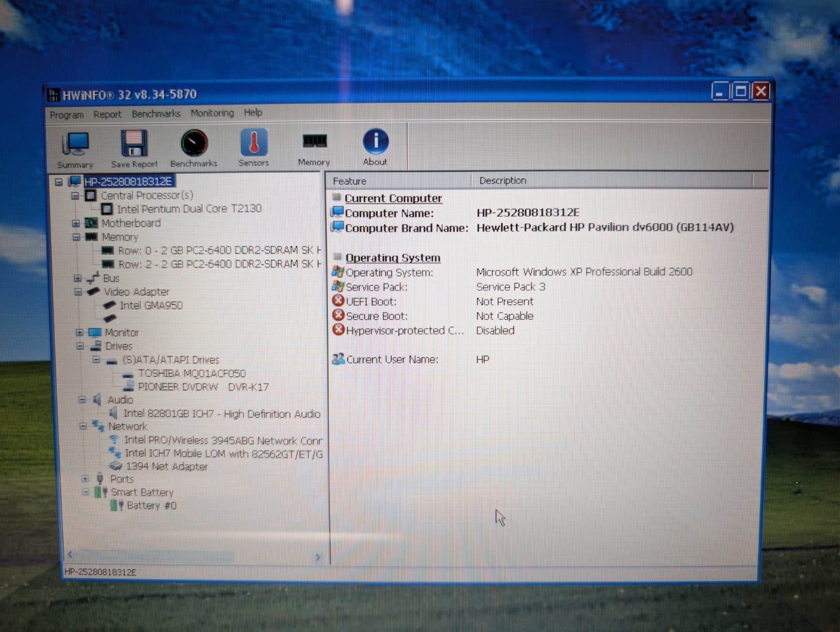Maximize the HWiNFO window

741,92
